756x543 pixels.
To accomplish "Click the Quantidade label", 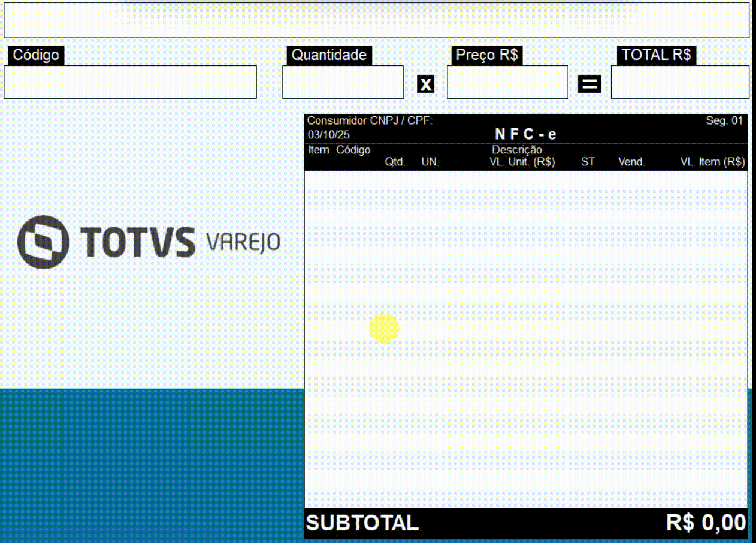I will tap(329, 55).
